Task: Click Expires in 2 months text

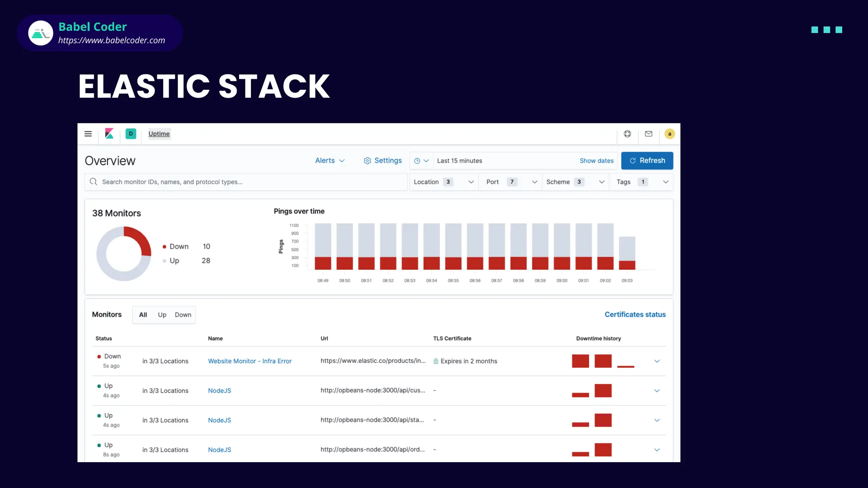Action: 469,361
